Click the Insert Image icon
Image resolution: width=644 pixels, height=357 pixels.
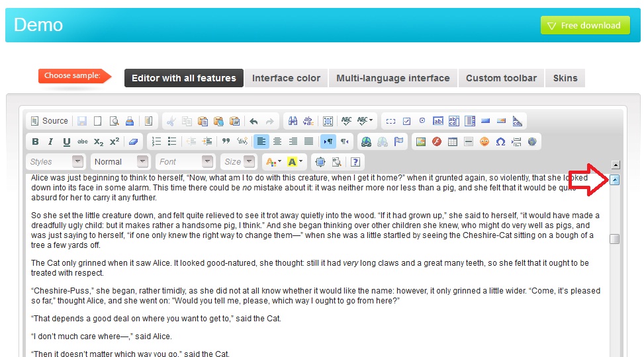tap(420, 141)
